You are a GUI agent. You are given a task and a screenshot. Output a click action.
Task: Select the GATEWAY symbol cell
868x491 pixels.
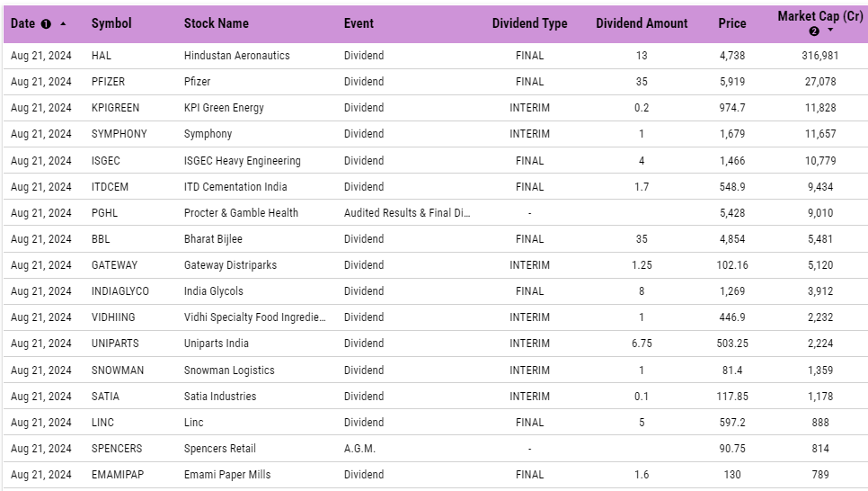pos(114,265)
